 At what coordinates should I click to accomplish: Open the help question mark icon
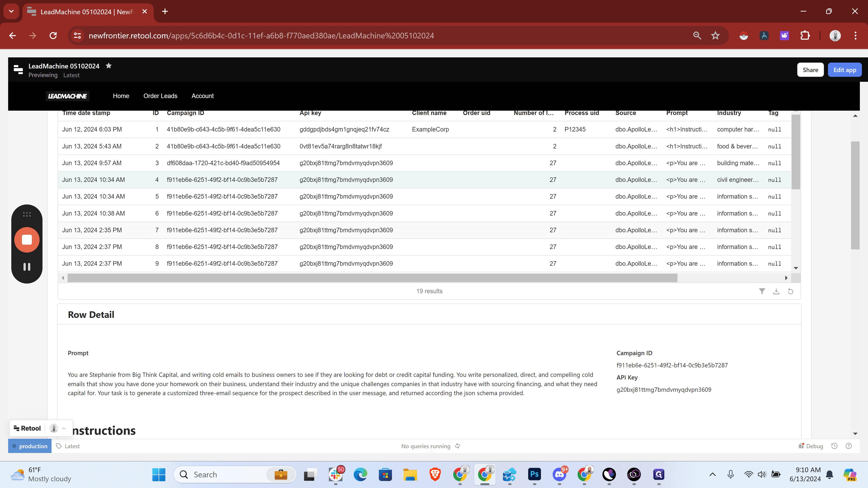tap(849, 446)
